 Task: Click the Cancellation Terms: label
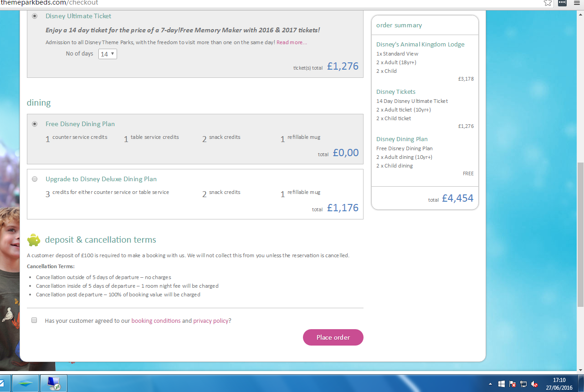51,266
